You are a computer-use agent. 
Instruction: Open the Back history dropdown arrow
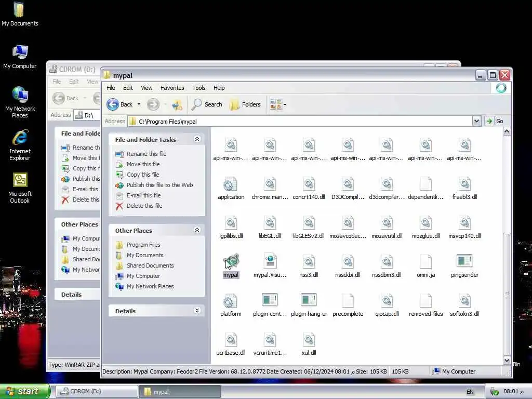(x=139, y=104)
